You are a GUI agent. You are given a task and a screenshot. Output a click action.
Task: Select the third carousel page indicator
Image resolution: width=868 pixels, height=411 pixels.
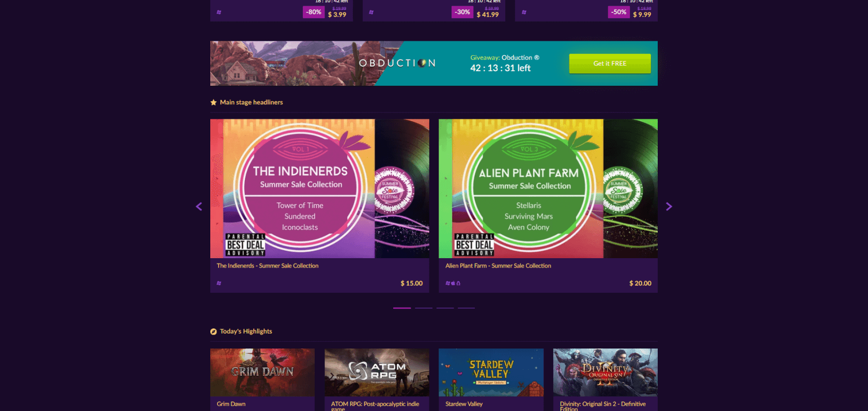coord(445,308)
